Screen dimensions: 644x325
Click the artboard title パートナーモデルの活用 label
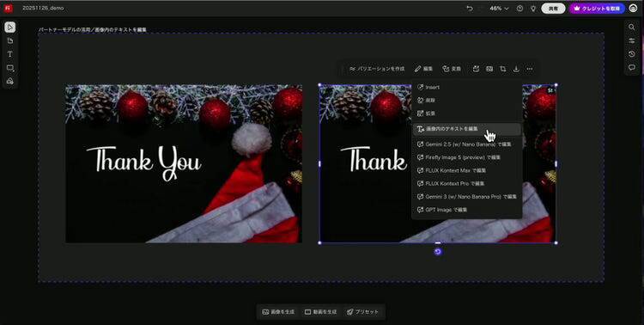(93, 30)
